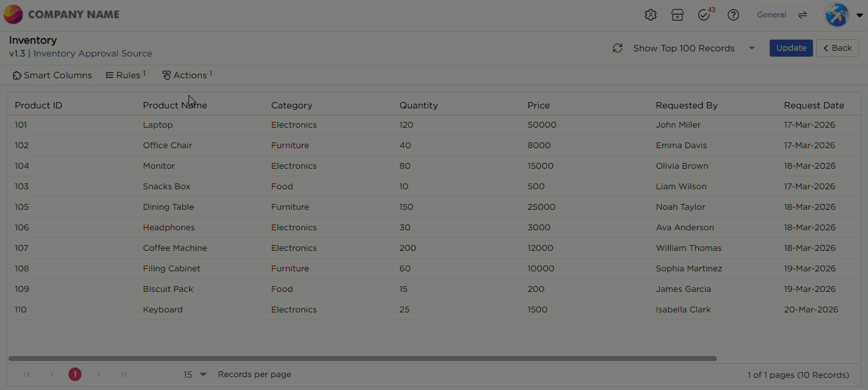Go to the last page icon
The width and height of the screenshot is (868, 390).
click(x=124, y=375)
